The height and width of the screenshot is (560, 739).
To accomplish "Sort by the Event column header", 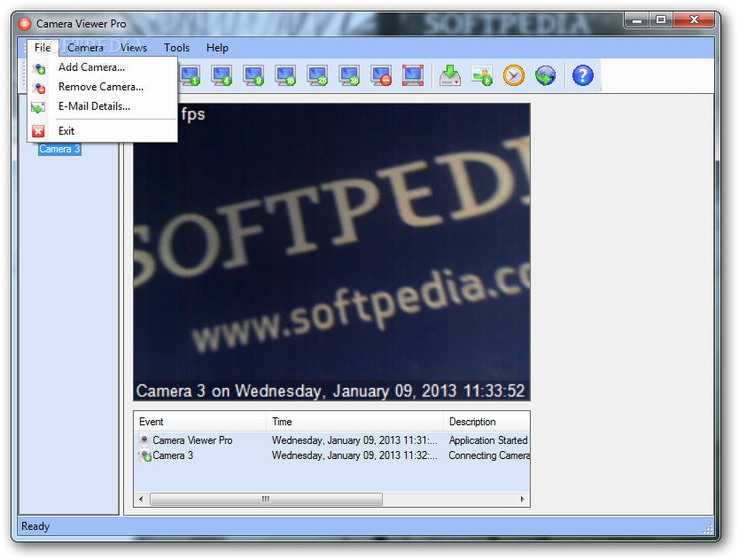I will (x=200, y=422).
